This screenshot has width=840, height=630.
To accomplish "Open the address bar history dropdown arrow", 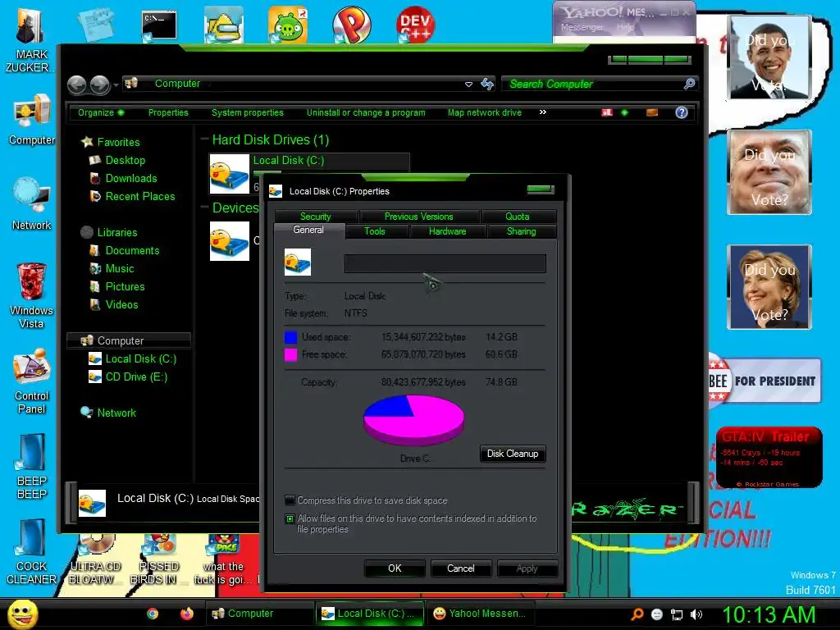I will pyautogui.click(x=468, y=84).
